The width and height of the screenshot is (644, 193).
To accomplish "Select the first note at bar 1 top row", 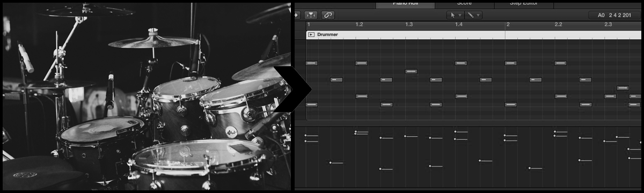I will [312, 63].
